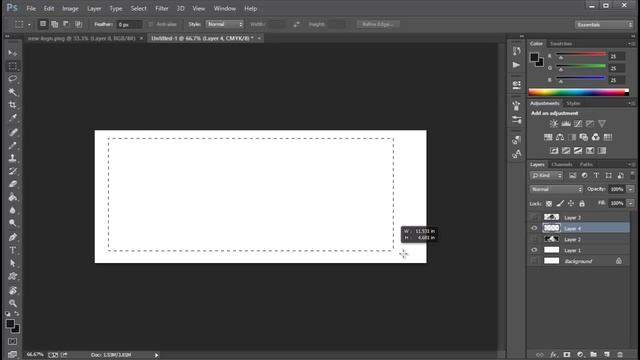Select the Clone Stamp tool
The width and height of the screenshot is (640, 360).
point(13,158)
